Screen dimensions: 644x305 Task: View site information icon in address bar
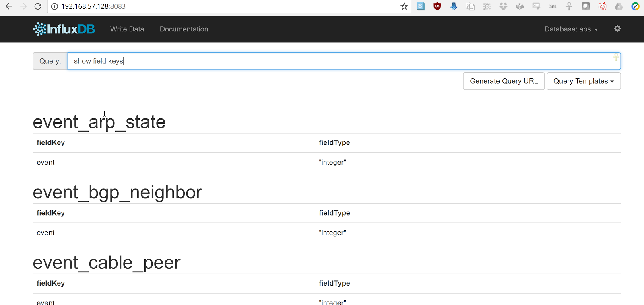pos(54,6)
